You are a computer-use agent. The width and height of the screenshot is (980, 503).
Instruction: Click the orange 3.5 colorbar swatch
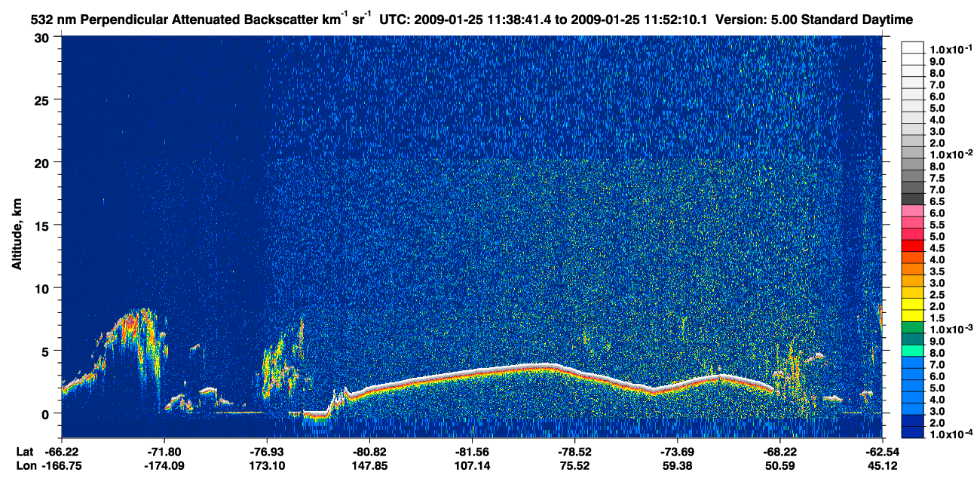pos(913,269)
